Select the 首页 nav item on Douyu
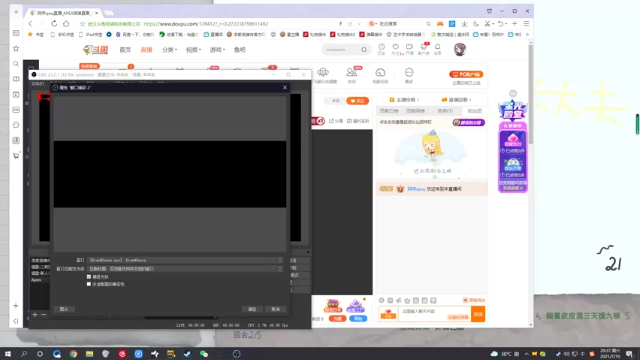 (125, 50)
